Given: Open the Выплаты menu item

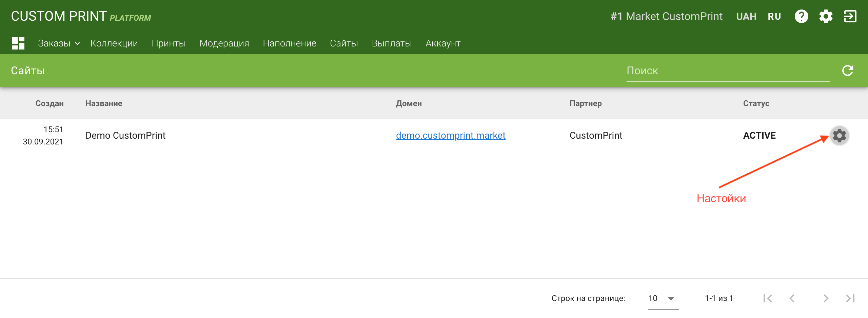Looking at the screenshot, I should pos(392,43).
